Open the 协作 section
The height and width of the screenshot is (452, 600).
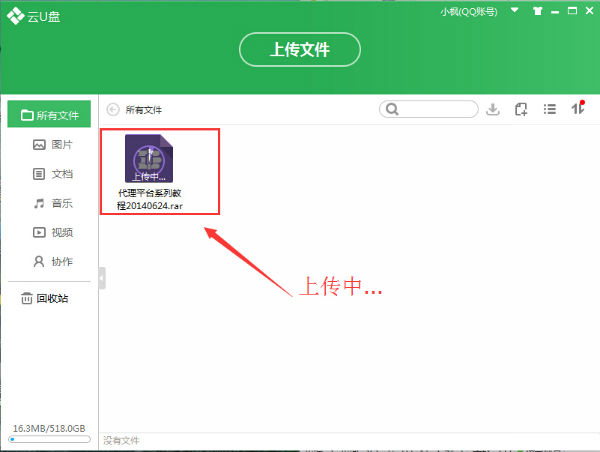[x=53, y=261]
